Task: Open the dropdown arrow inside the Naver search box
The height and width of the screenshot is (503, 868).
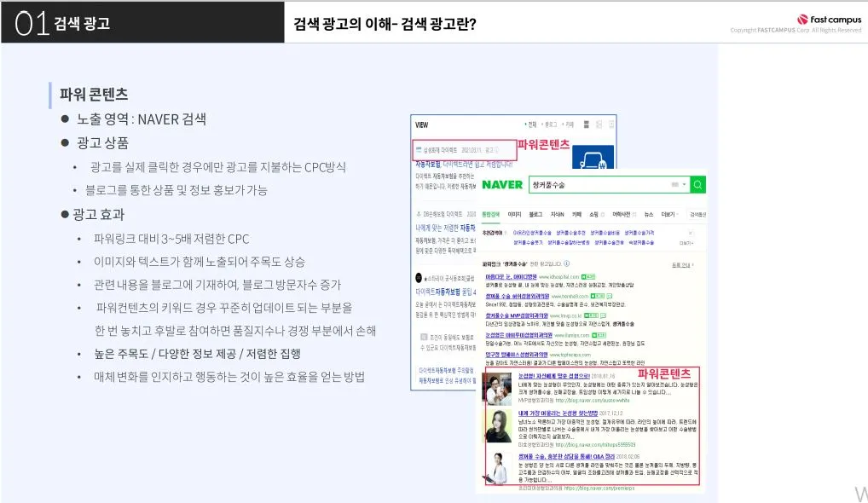Action: pos(684,185)
